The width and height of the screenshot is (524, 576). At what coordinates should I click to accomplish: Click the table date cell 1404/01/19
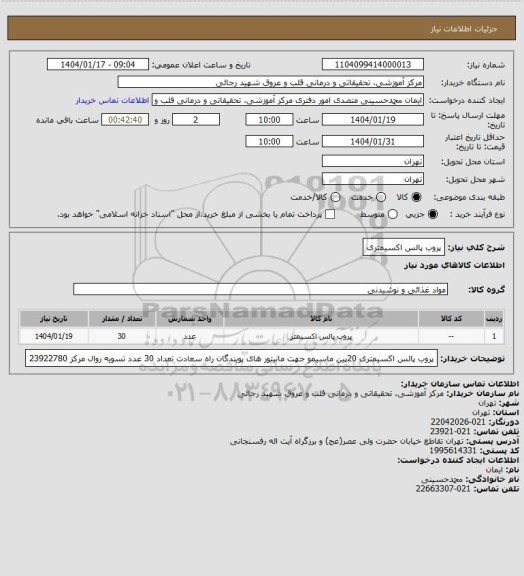54,336
